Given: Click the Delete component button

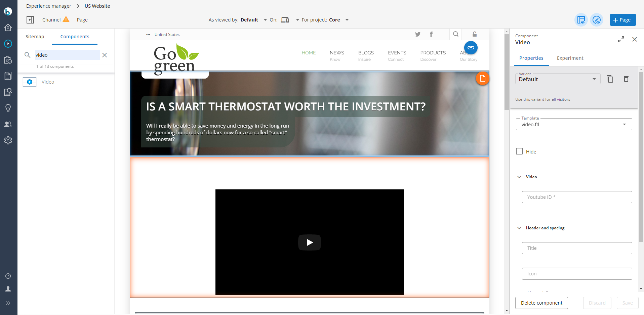Looking at the screenshot, I should coord(541,303).
